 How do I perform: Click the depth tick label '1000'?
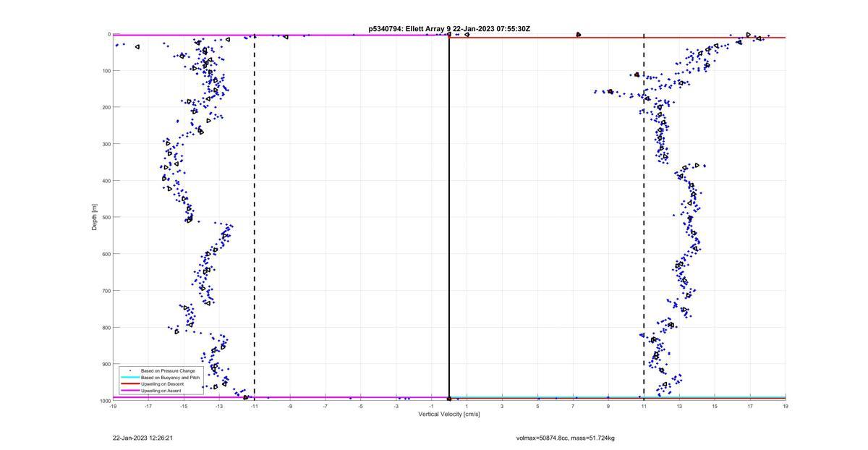[104, 401]
